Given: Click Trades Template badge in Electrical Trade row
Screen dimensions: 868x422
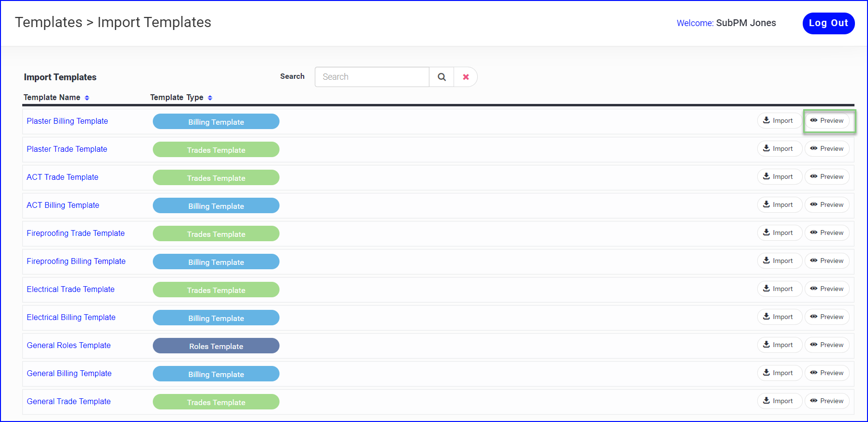Looking at the screenshot, I should [x=216, y=290].
